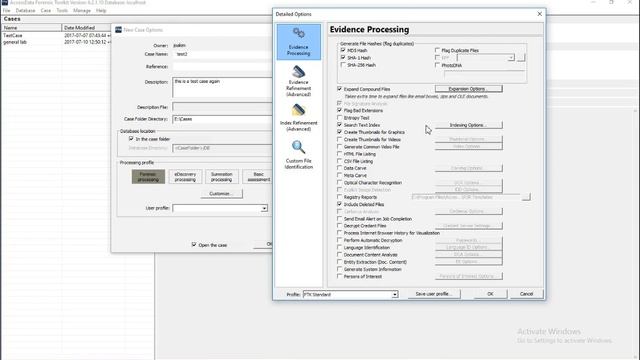Click the New Case Options window icon
The width and height of the screenshot is (640, 360).
coord(118,30)
